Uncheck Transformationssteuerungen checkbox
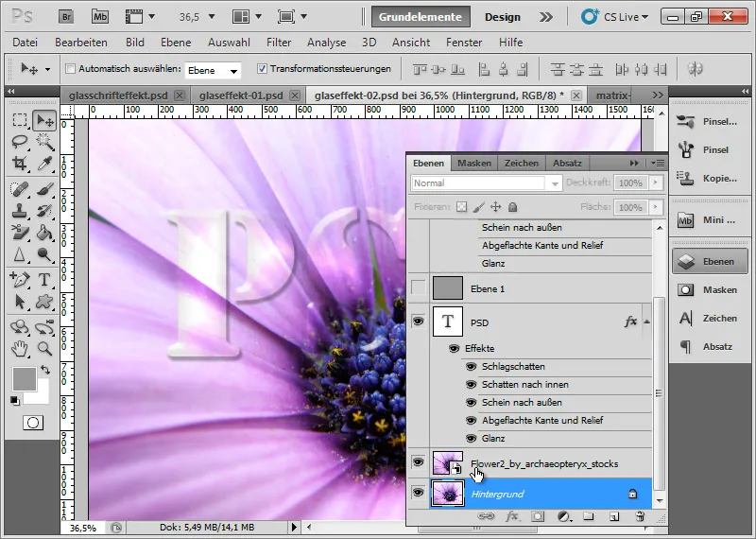 click(x=262, y=68)
